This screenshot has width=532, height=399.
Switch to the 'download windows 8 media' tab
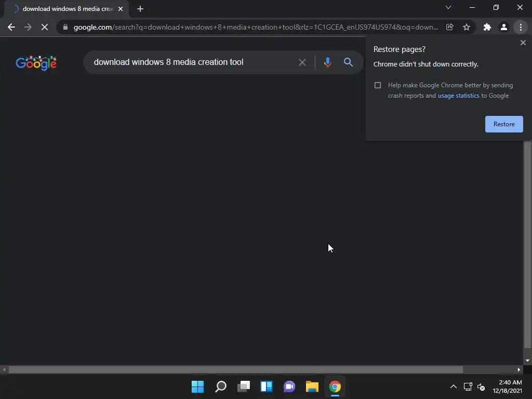tap(66, 9)
